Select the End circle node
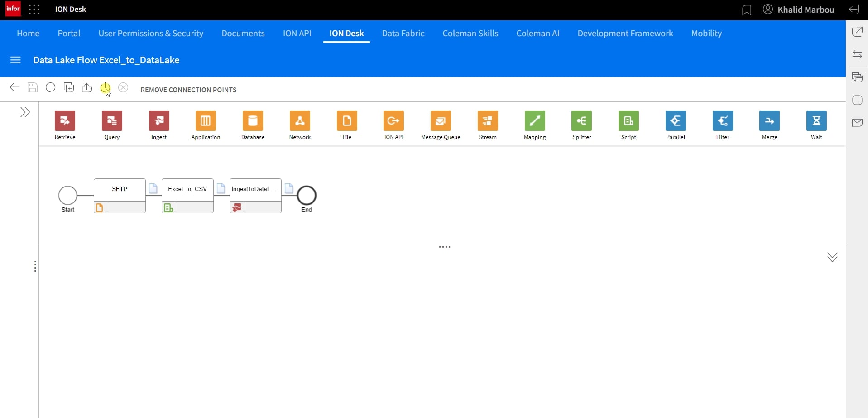868x418 pixels. (307, 195)
